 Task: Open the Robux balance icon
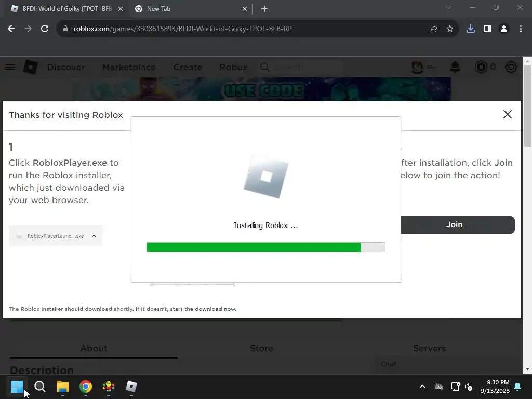click(481, 67)
